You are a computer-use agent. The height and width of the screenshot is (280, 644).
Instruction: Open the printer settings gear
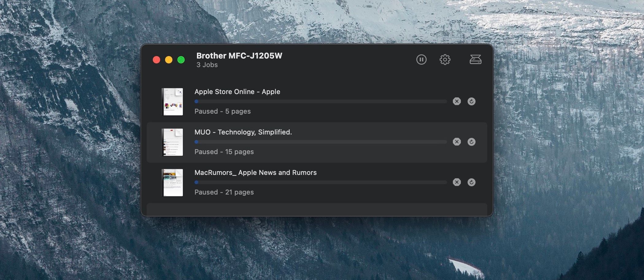[445, 59]
